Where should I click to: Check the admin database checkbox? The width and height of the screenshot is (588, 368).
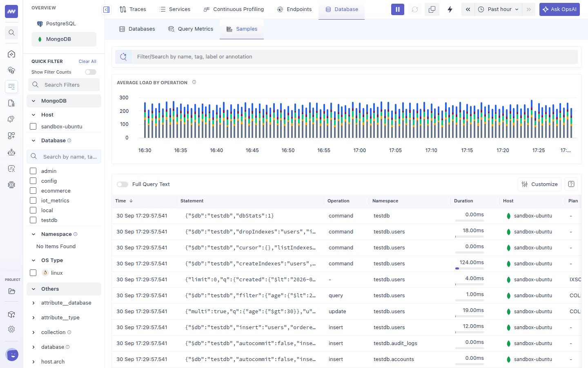click(x=33, y=171)
